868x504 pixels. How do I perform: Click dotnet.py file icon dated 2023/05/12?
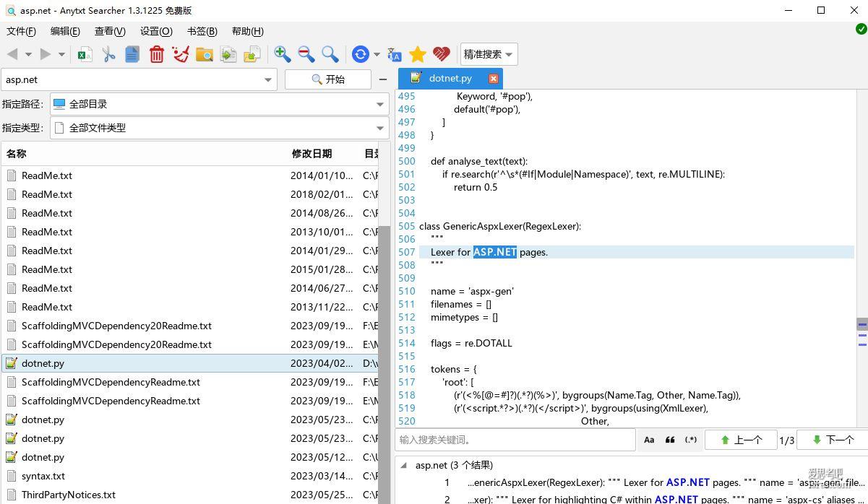12,457
